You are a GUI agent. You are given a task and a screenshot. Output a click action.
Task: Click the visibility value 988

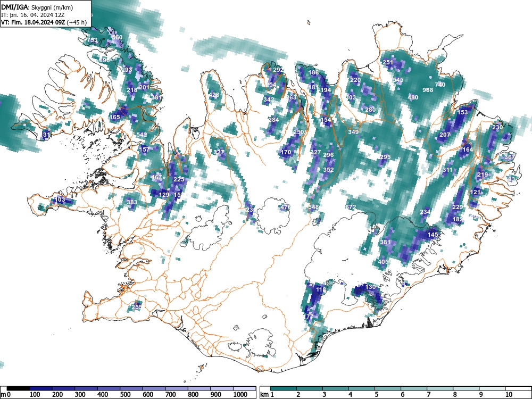[x=428, y=90]
